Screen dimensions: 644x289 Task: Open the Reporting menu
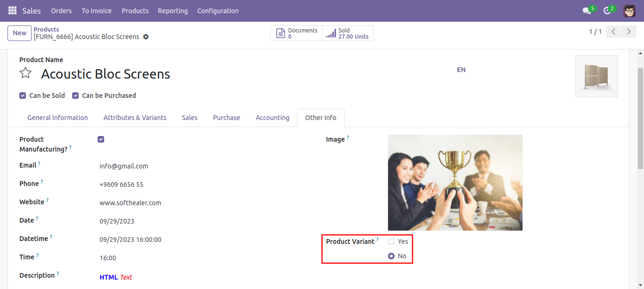pyautogui.click(x=173, y=10)
